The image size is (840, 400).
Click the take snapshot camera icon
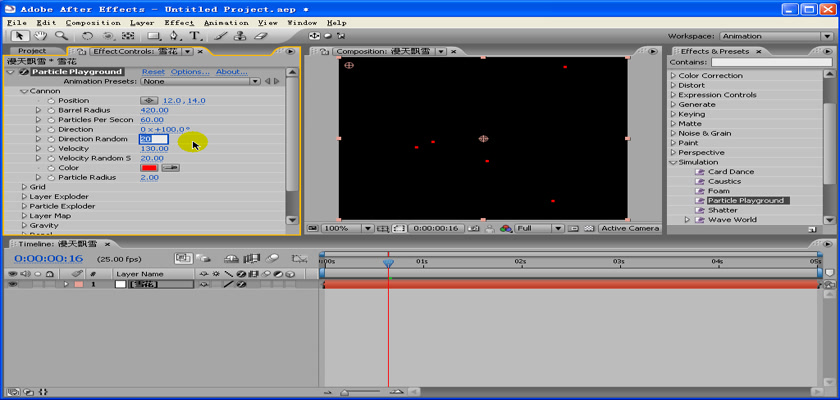tap(472, 229)
